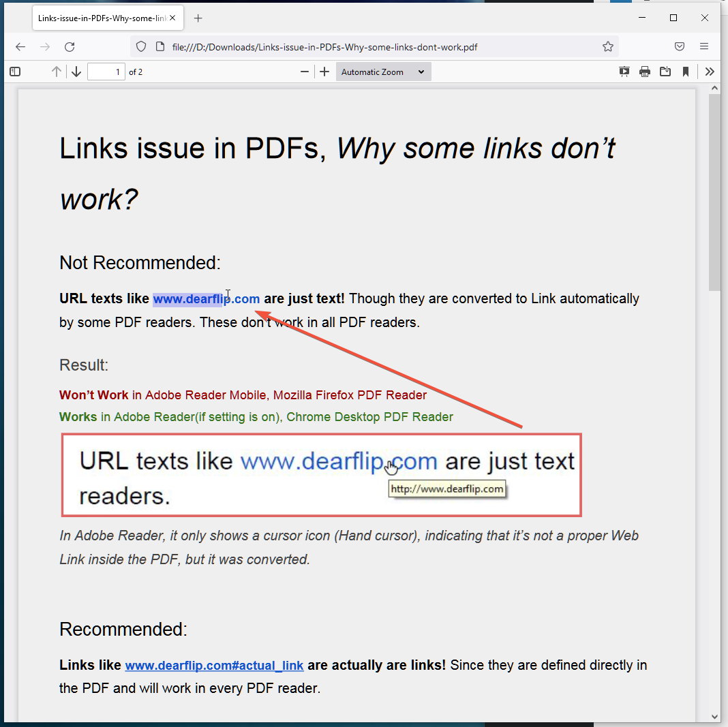The width and height of the screenshot is (728, 727).
Task: Toggle the PDF sidebar panel
Action: (14, 71)
